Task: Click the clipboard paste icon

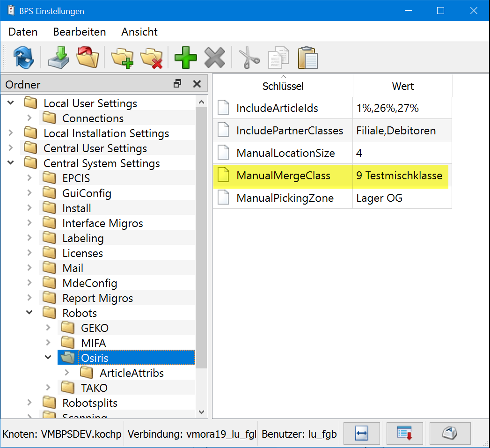Action: pos(307,58)
